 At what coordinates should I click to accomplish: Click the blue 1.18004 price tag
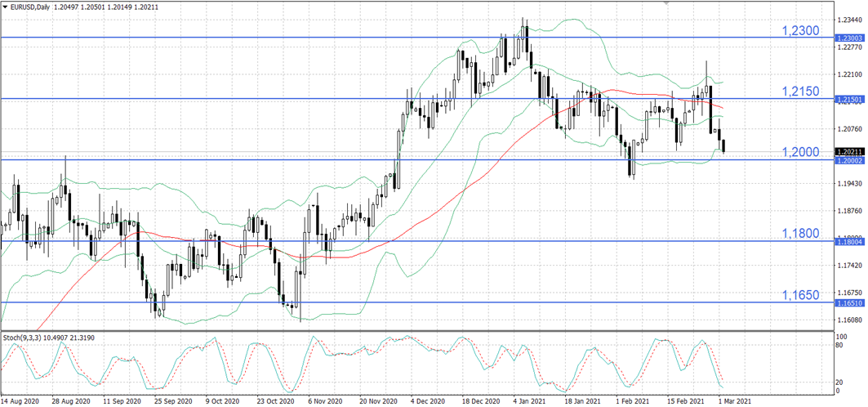click(x=850, y=241)
